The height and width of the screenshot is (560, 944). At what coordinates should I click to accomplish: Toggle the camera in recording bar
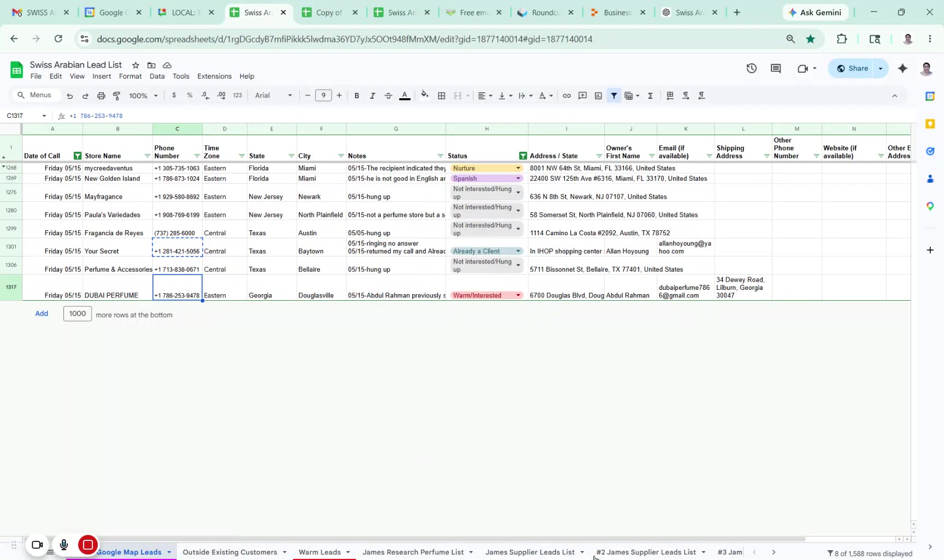pyautogui.click(x=37, y=544)
